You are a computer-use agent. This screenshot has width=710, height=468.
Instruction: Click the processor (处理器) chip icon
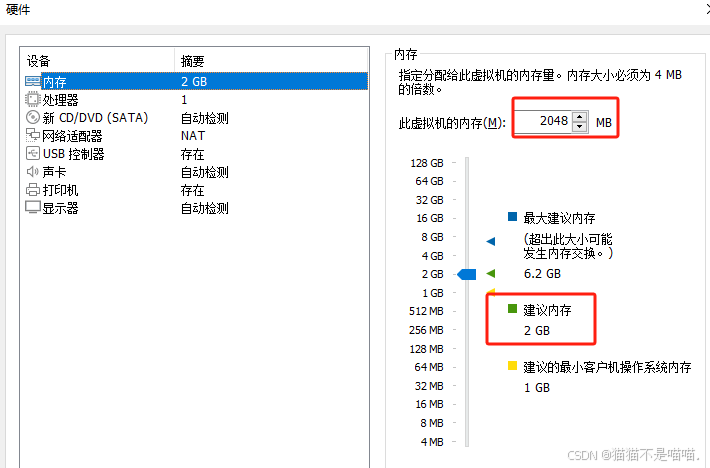33,99
